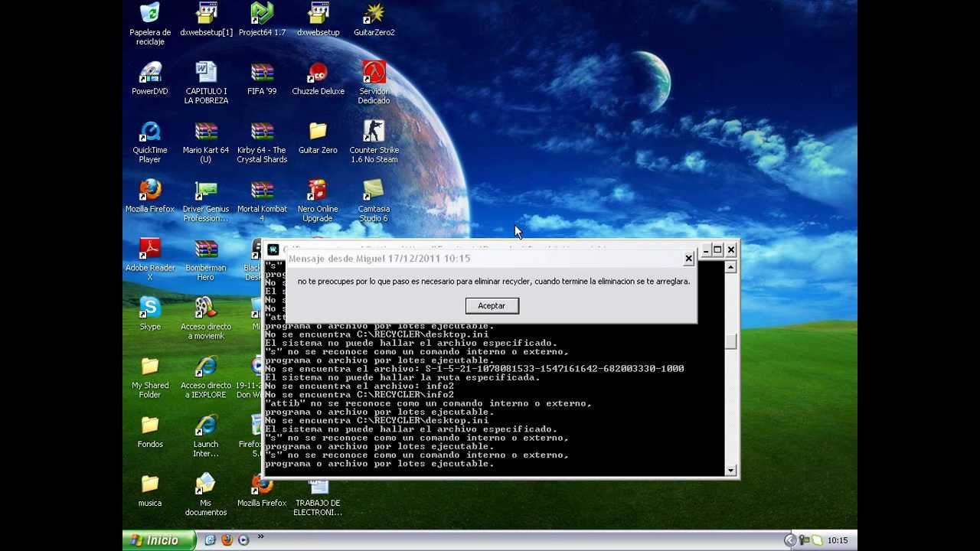Click the taskbar clock showing 10:15

pyautogui.click(x=838, y=540)
